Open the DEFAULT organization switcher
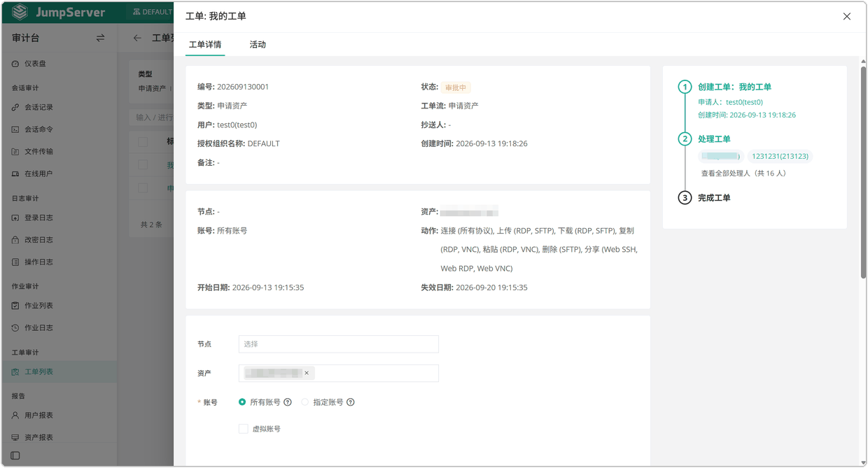 (153, 12)
